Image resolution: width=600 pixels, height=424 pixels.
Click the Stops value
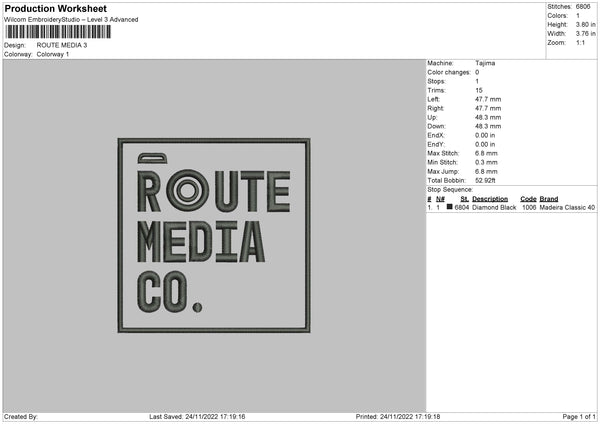coord(477,81)
